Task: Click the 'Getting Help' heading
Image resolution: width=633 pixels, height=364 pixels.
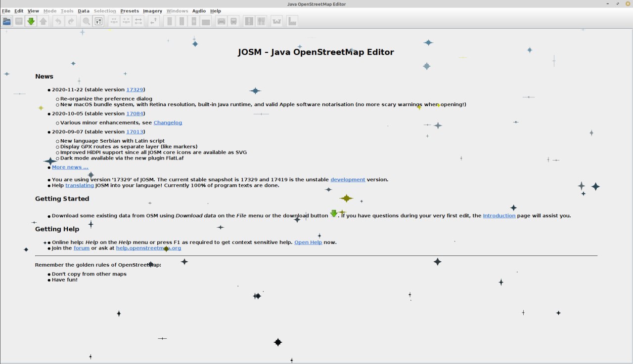Action: coord(57,229)
